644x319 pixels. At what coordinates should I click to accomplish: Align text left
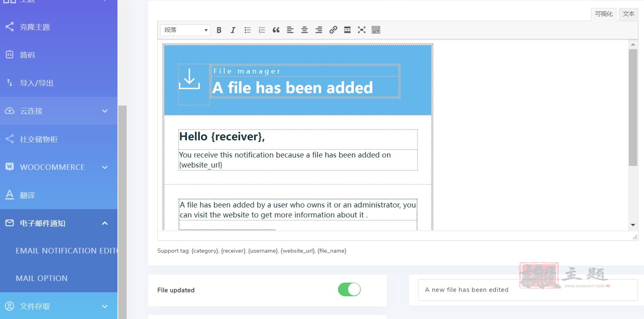[x=290, y=30]
